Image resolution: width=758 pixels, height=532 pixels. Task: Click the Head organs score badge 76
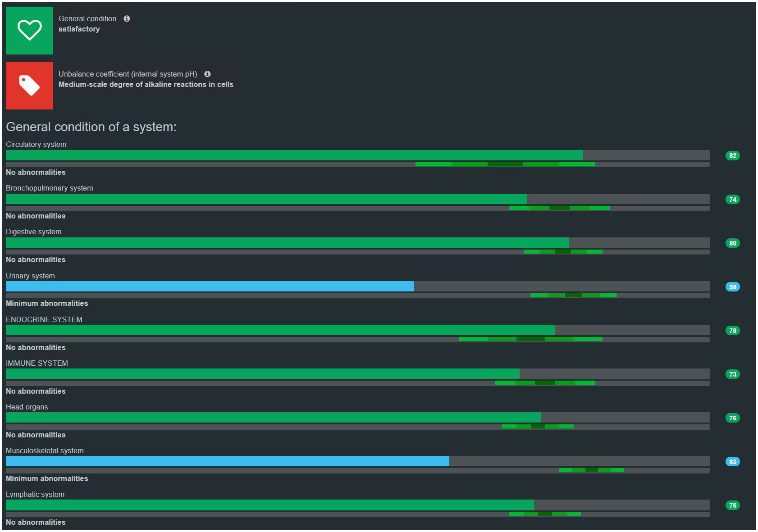(732, 418)
